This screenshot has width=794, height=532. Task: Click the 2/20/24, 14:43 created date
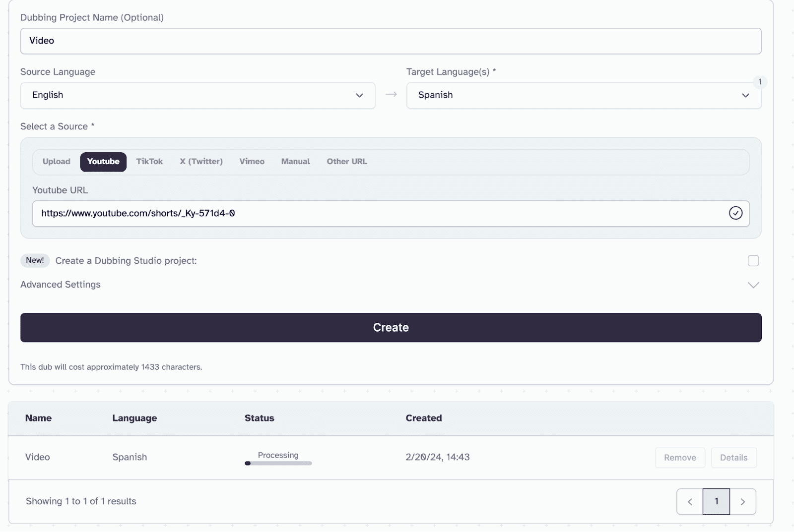(x=437, y=457)
